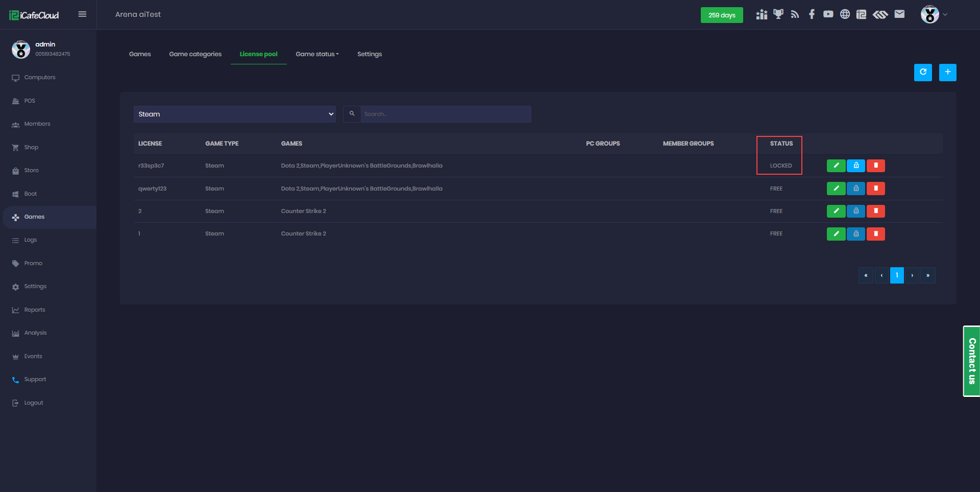Delete the r33sp3c7 license

pyautogui.click(x=876, y=166)
